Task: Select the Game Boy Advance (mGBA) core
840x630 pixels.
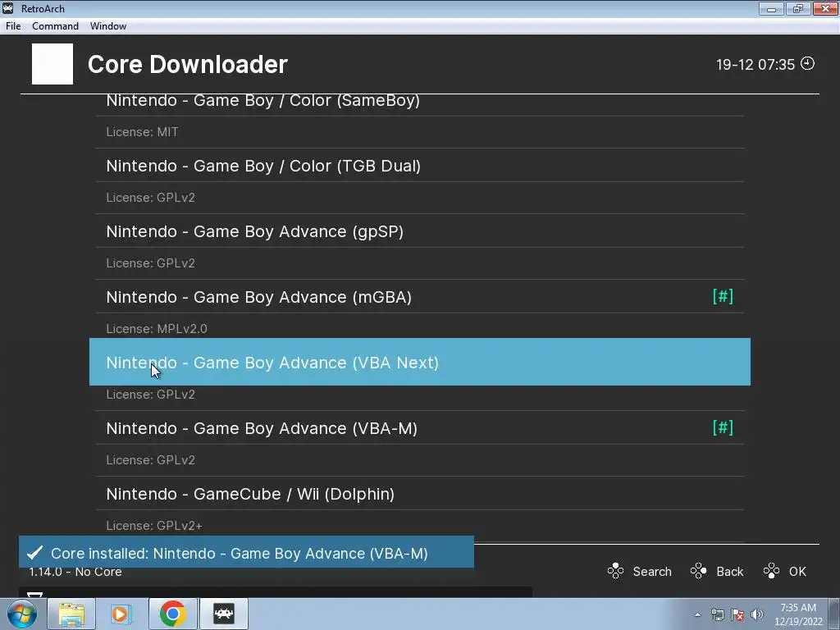Action: point(420,297)
